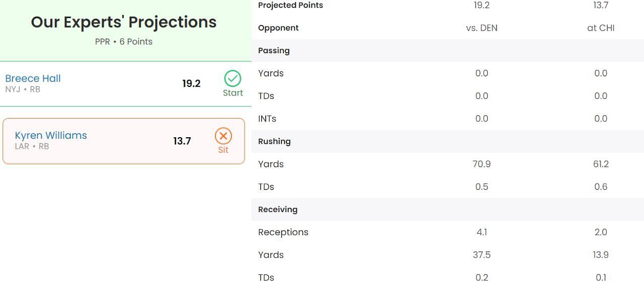Select the Passing section header

pos(274,50)
